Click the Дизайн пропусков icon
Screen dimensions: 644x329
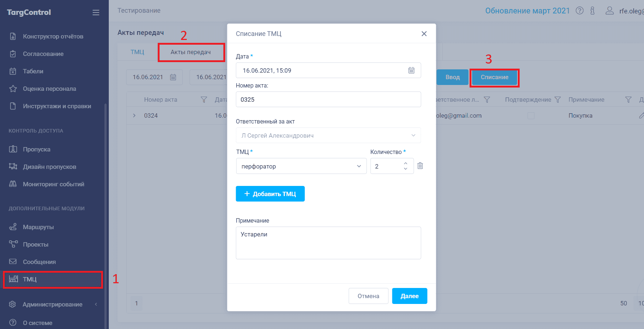point(13,166)
